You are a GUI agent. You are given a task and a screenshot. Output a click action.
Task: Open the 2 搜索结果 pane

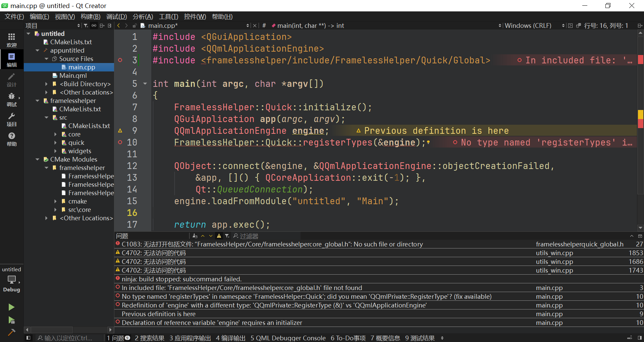pyautogui.click(x=150, y=338)
